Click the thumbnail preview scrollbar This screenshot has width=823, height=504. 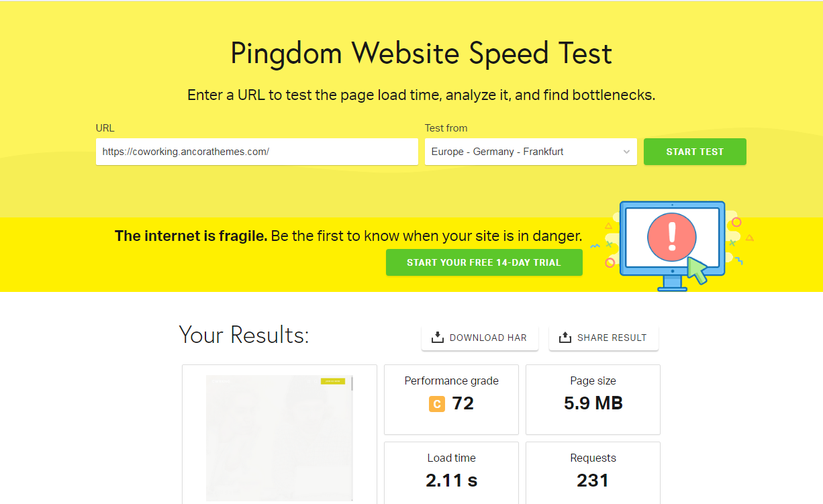[x=352, y=438]
